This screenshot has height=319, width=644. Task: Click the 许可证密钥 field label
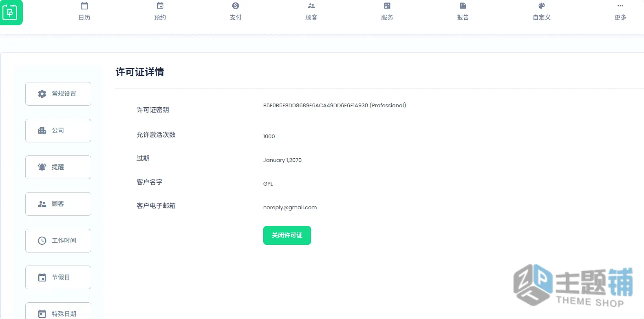pos(153,110)
